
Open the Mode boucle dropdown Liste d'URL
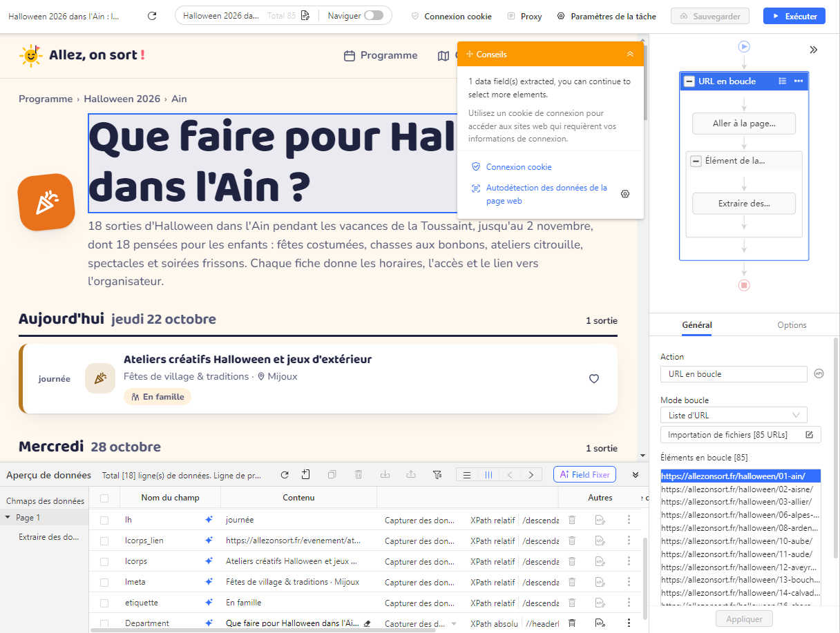[x=734, y=416]
